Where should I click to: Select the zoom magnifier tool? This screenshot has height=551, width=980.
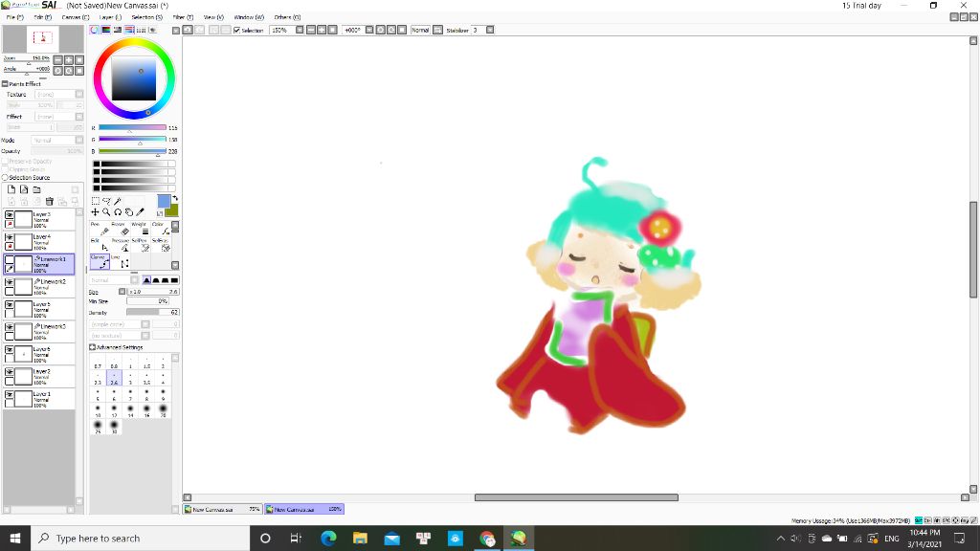pos(106,212)
